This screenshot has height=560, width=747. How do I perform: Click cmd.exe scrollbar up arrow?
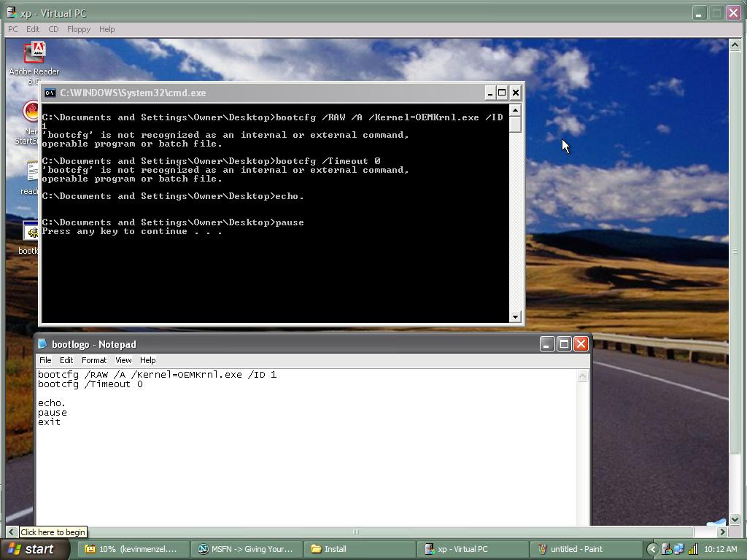[x=515, y=111]
